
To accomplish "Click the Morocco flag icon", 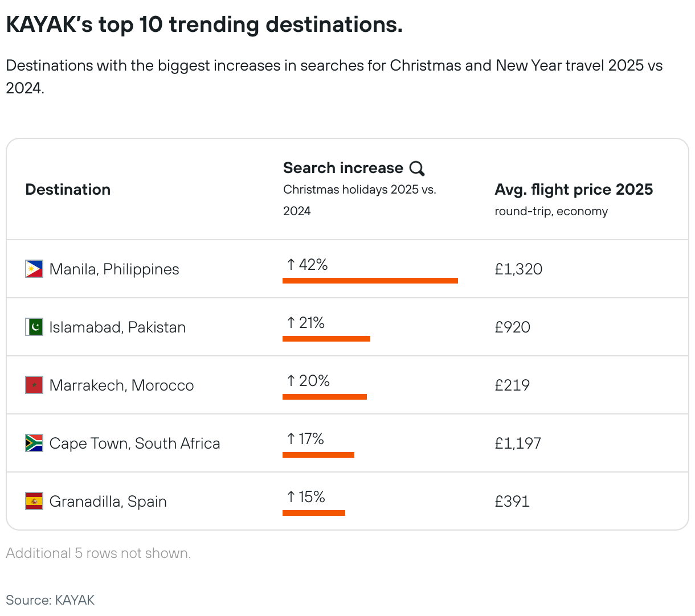I will click(x=34, y=385).
